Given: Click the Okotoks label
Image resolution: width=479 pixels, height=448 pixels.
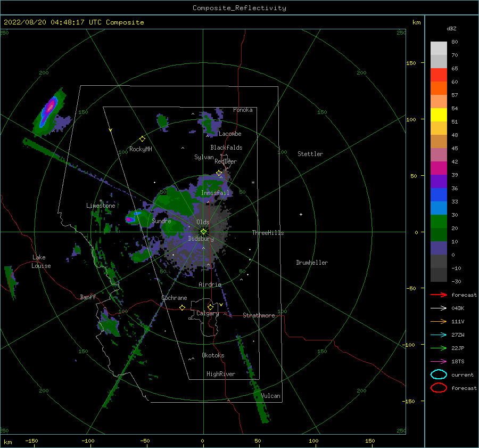Looking at the screenshot, I should (x=213, y=355).
